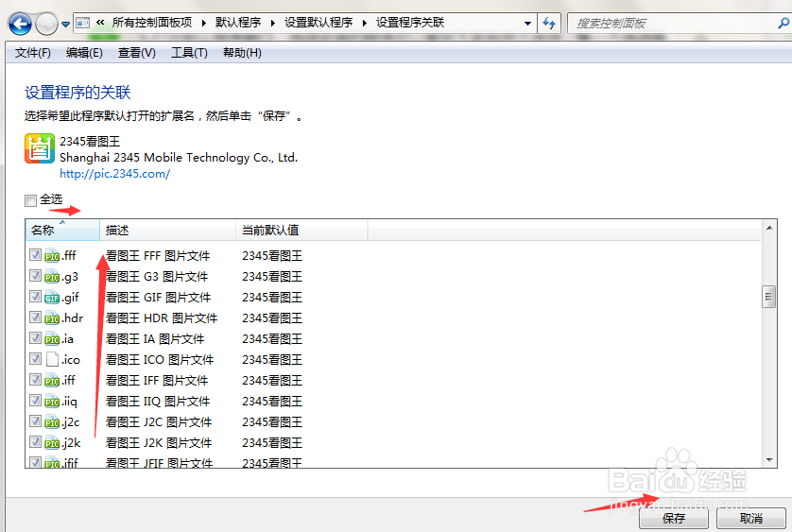
Task: Click the control panel icon in address bar
Action: pos(83,23)
